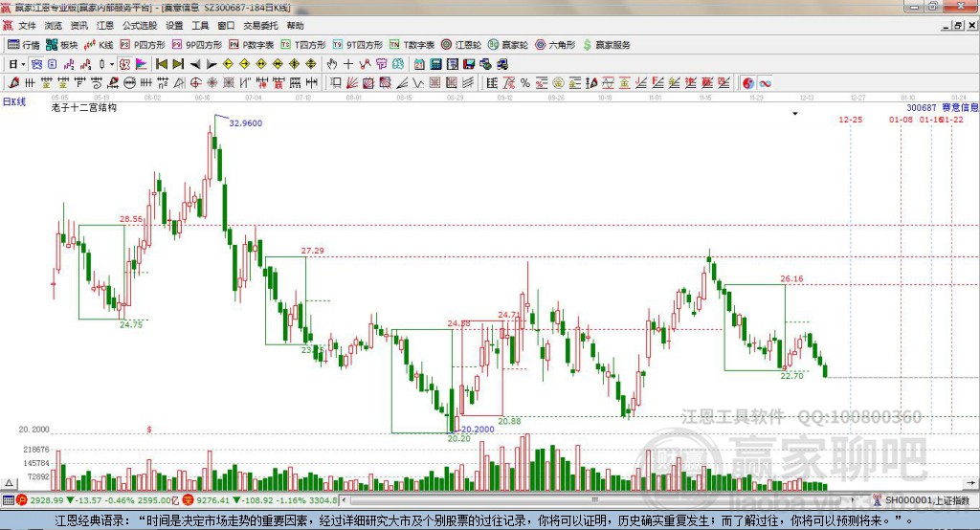
Task: Click the 老子十二宫结构 indicator title
Action: 84,107
